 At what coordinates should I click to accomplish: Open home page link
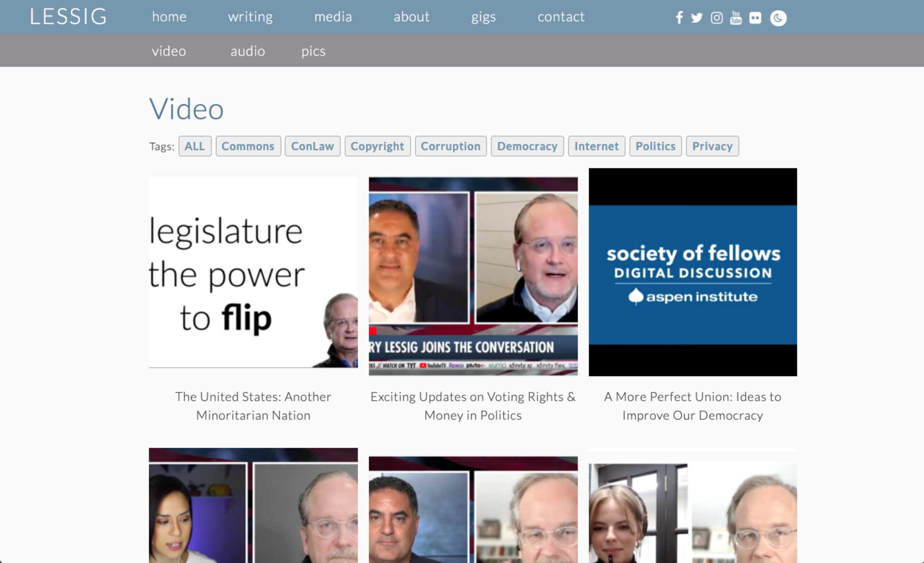[x=169, y=17]
